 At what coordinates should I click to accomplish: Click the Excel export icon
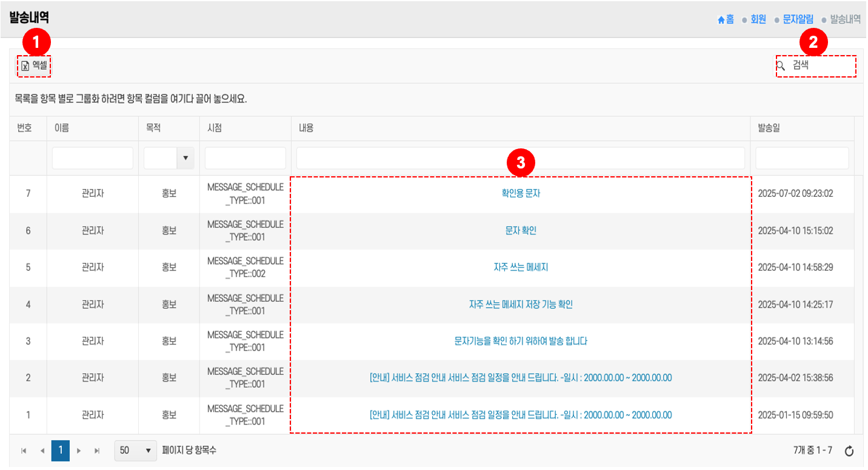tap(25, 65)
